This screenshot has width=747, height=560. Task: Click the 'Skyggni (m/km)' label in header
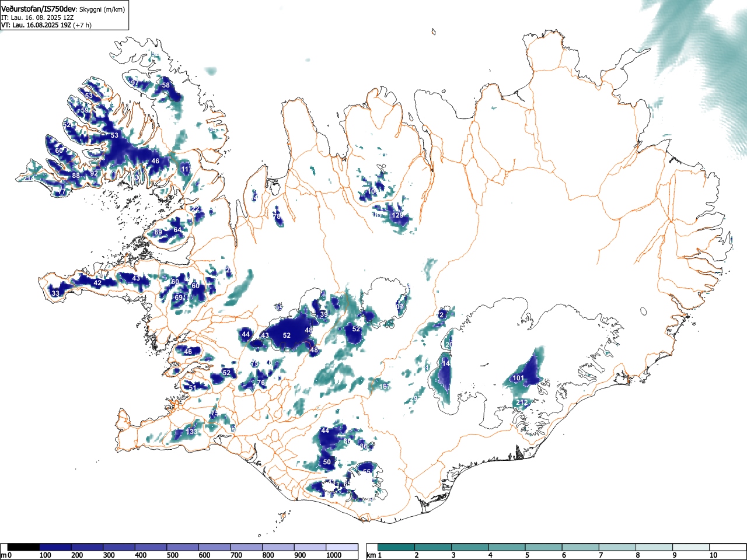[x=102, y=9]
